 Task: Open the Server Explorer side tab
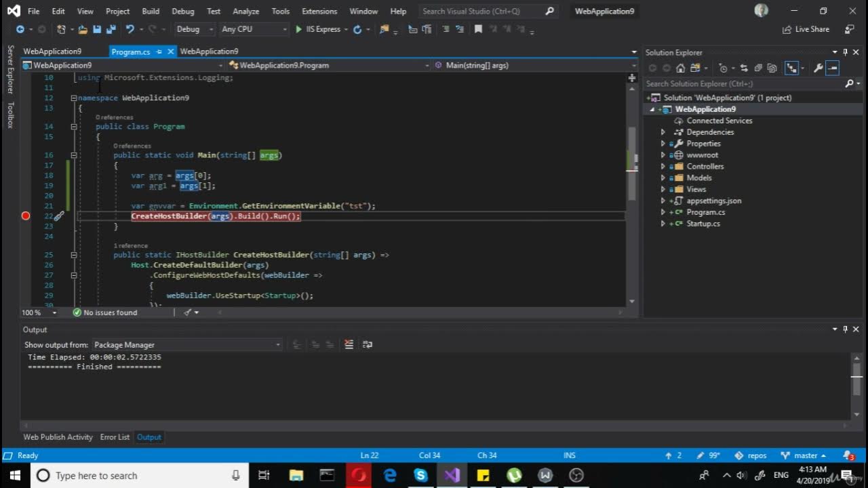tap(10, 70)
